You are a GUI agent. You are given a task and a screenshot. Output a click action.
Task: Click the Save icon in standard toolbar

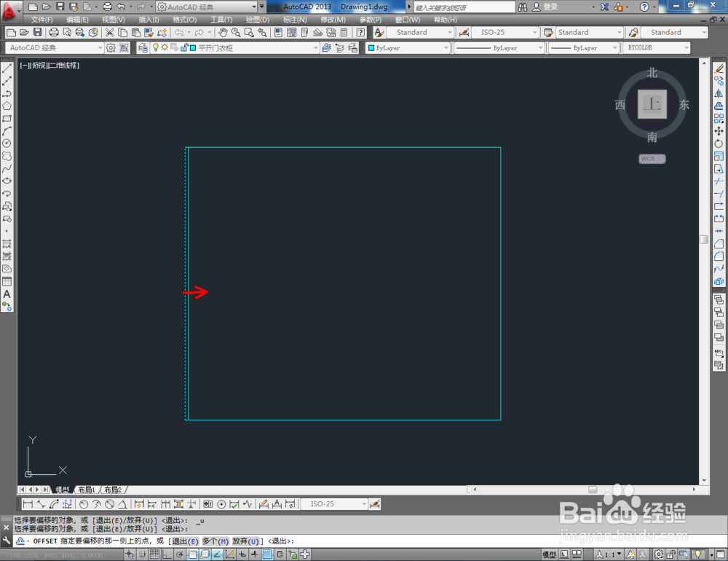38,32
